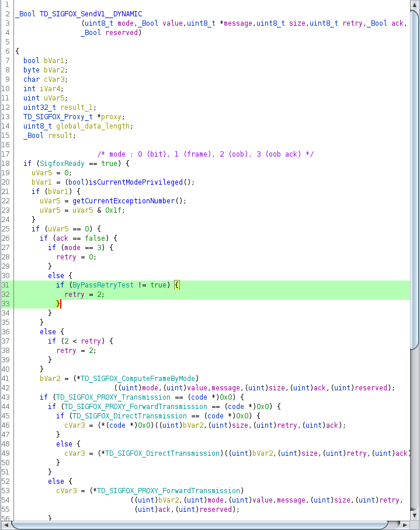
Task: Click the horizontal scrollbar thumb
Action: pyautogui.click(x=200, y=525)
